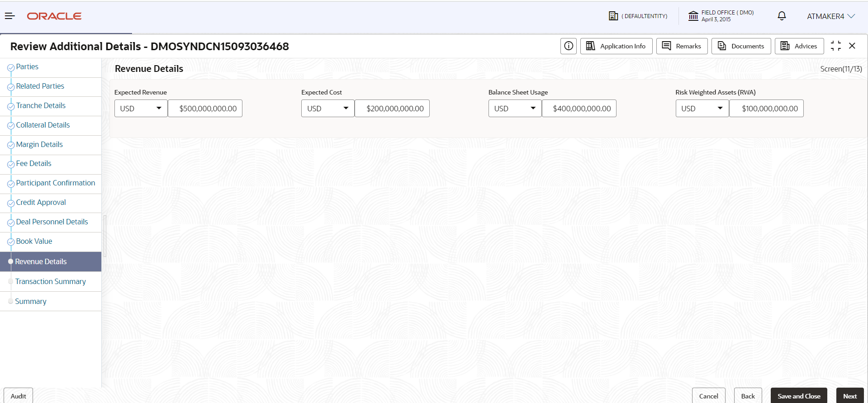Open the Remarks panel
Viewport: 868px width, 403px height.
click(682, 46)
